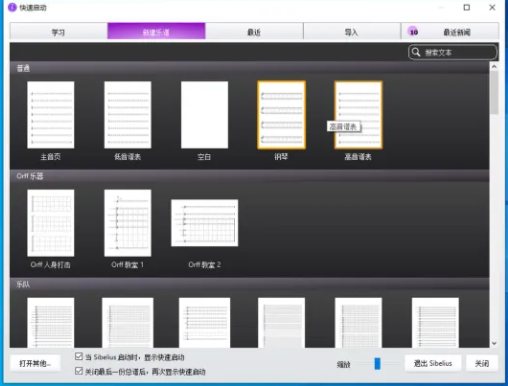The height and width of the screenshot is (386, 508).
Task: Select the 高音谱表 template thumbnail
Action: click(358, 115)
